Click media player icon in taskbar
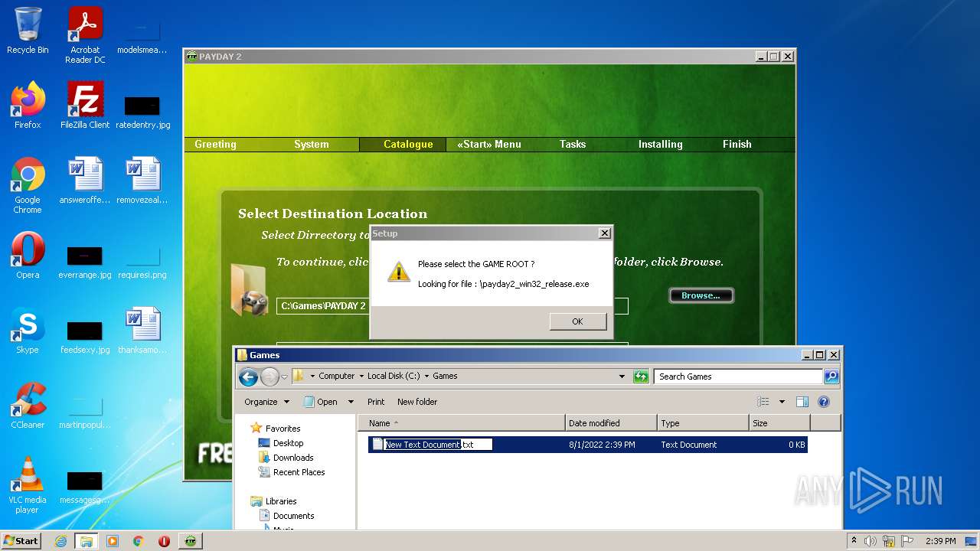 [x=113, y=541]
